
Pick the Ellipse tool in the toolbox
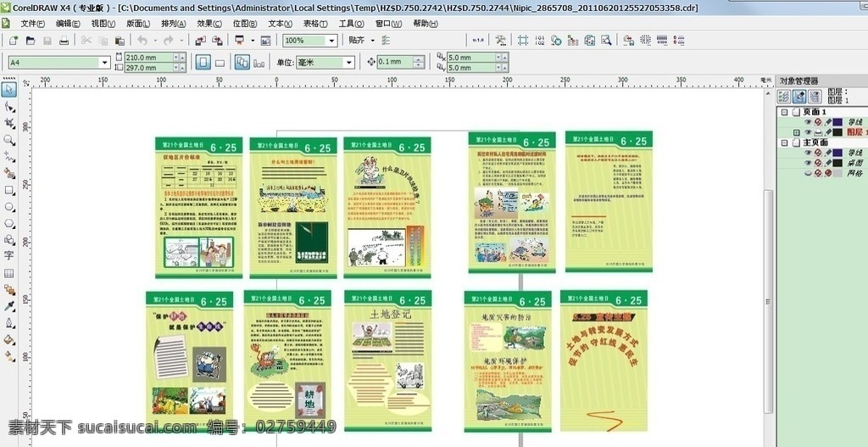point(9,207)
